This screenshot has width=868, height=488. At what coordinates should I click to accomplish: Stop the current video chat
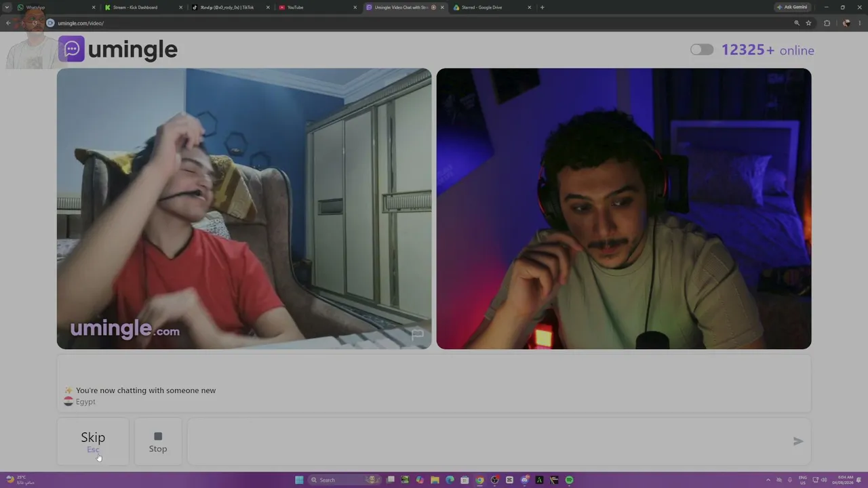click(158, 441)
